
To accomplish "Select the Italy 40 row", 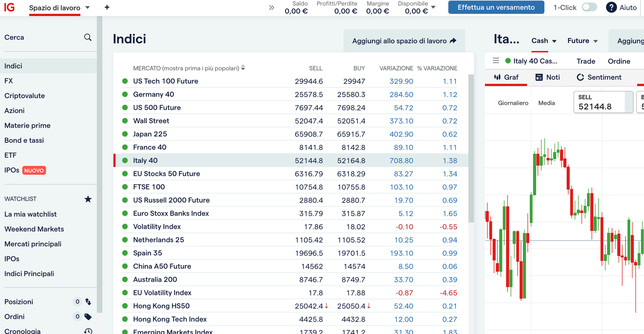I will (291, 161).
